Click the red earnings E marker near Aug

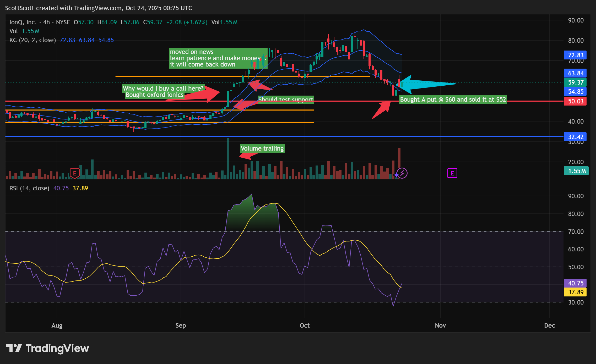click(x=74, y=173)
